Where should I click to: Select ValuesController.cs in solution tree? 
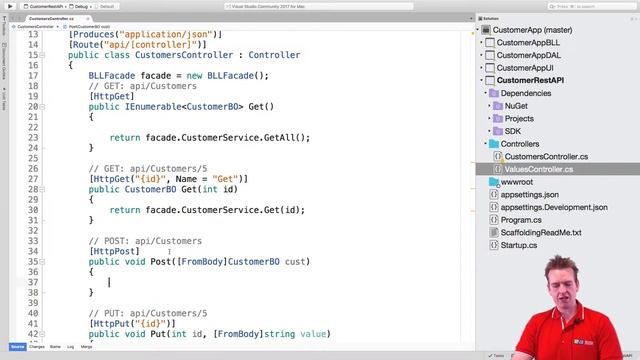coord(539,169)
